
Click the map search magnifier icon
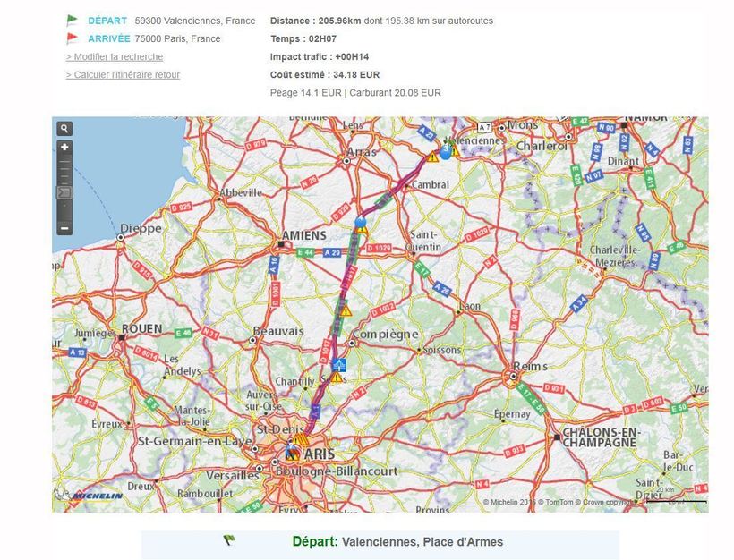coord(64,129)
